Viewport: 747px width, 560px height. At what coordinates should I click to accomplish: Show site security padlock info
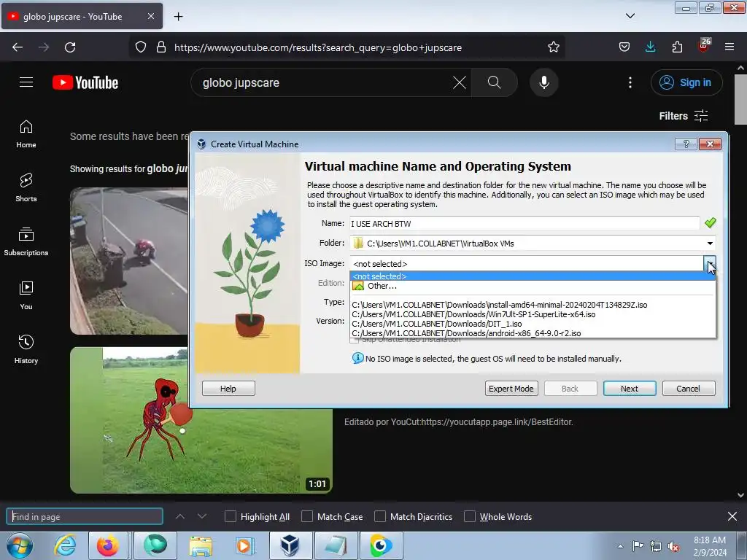[x=161, y=47]
